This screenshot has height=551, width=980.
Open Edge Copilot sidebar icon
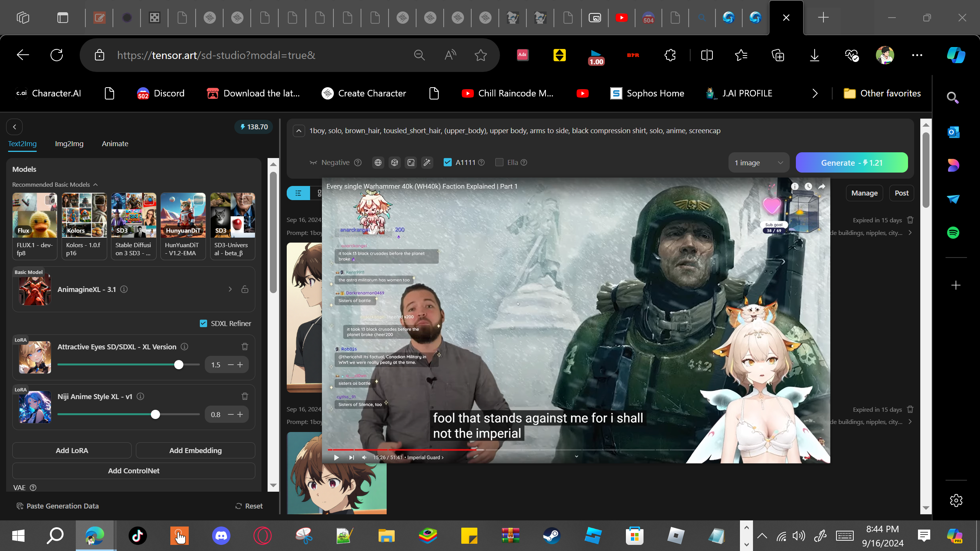956,55
